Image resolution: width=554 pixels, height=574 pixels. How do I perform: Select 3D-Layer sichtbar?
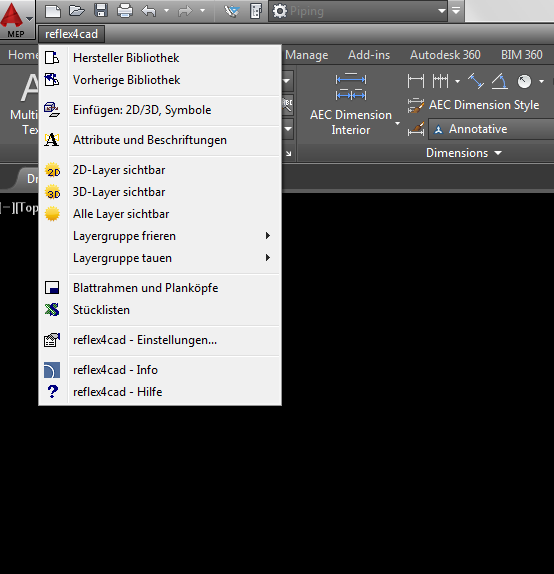(160, 192)
